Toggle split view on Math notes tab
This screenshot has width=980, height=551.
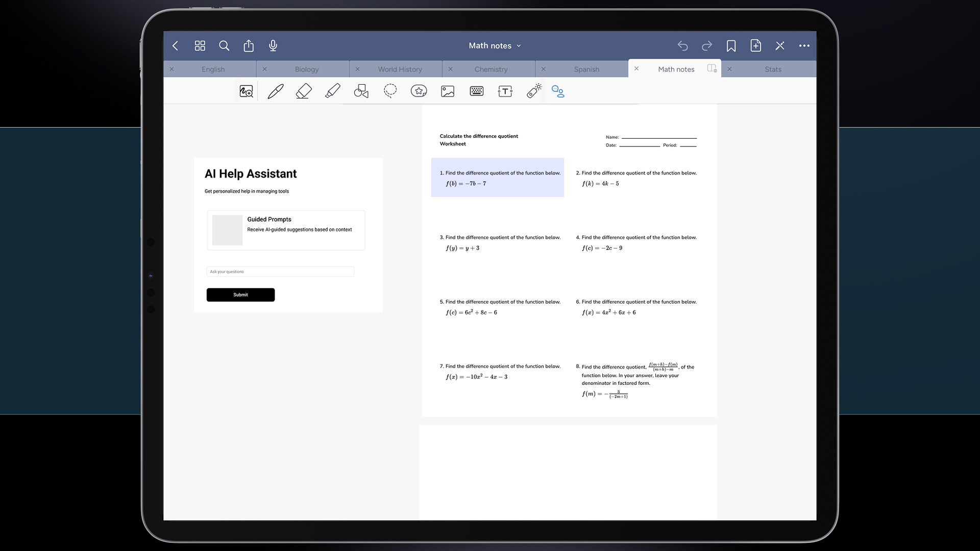click(x=712, y=68)
